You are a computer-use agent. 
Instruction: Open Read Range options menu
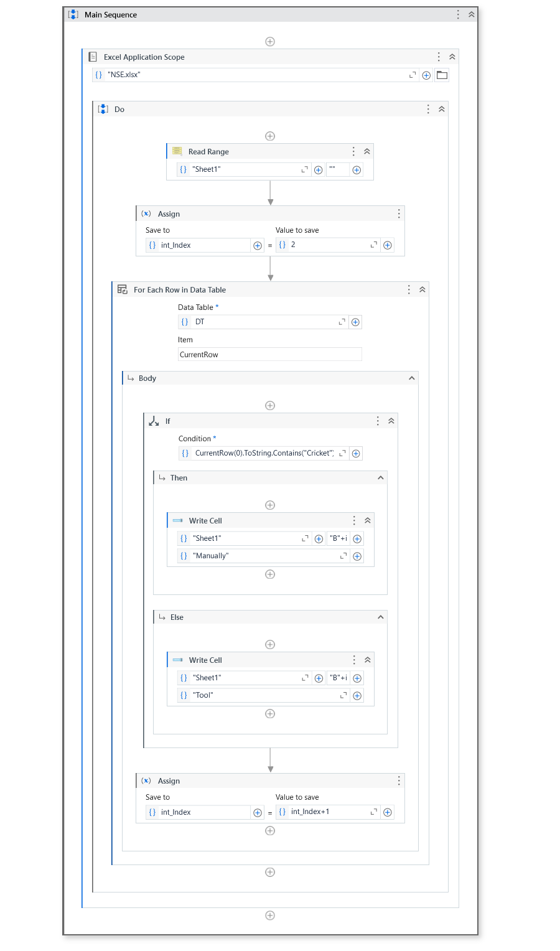[x=353, y=151]
